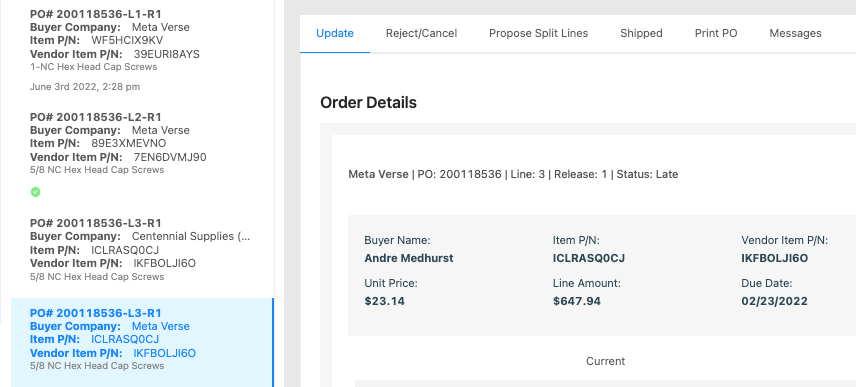Click the Vendor Item P/N IKFBOLJI6O in details
Image resolution: width=856 pixels, height=387 pixels.
click(774, 258)
